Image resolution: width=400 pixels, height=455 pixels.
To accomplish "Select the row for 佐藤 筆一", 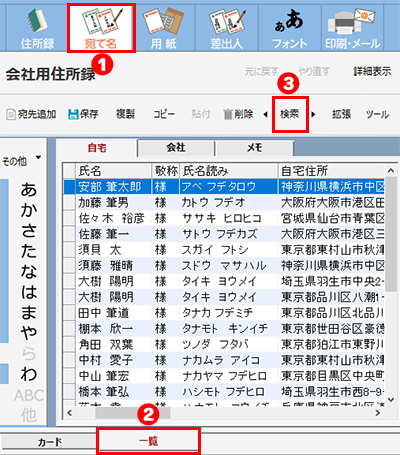I will [x=224, y=234].
